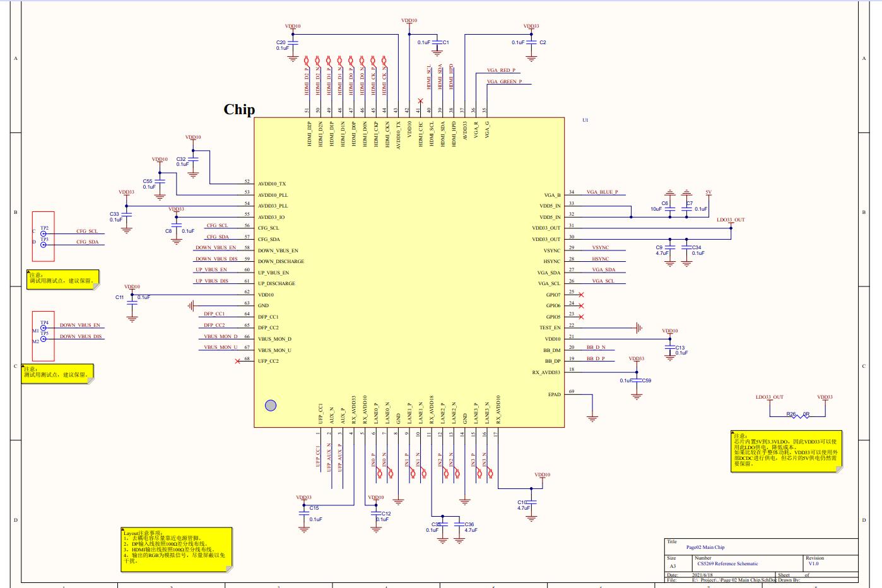This screenshot has width=882, height=588.
Task: Select the U1 designator label
Action: point(585,120)
